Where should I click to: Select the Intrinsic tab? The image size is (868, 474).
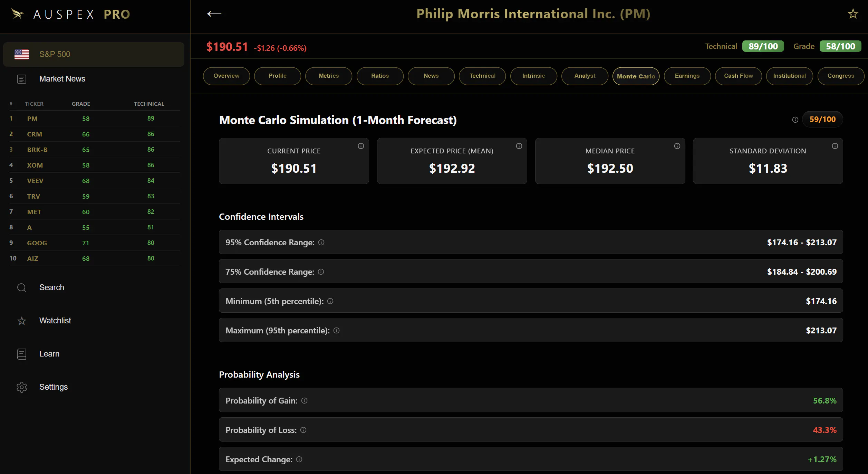point(534,76)
